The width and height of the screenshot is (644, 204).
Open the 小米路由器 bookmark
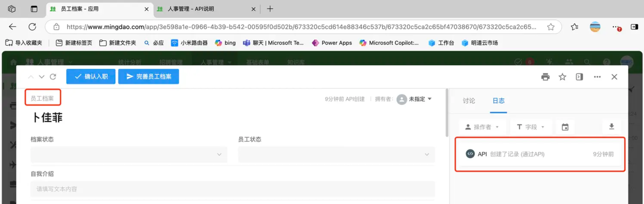(x=189, y=43)
